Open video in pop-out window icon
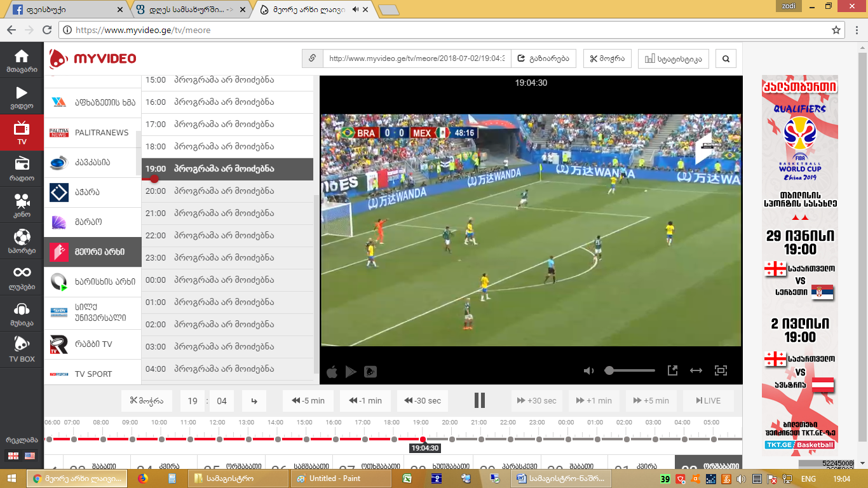The width and height of the screenshot is (868, 488). pyautogui.click(x=672, y=370)
